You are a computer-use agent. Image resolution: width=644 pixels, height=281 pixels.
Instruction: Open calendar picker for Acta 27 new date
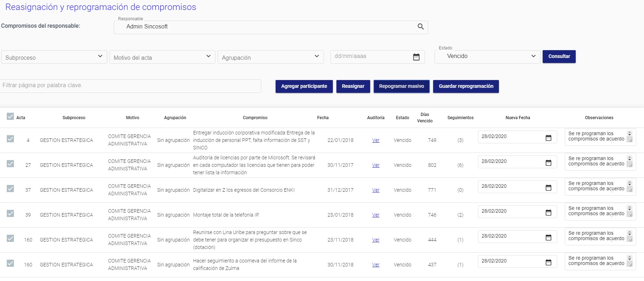pos(548,163)
